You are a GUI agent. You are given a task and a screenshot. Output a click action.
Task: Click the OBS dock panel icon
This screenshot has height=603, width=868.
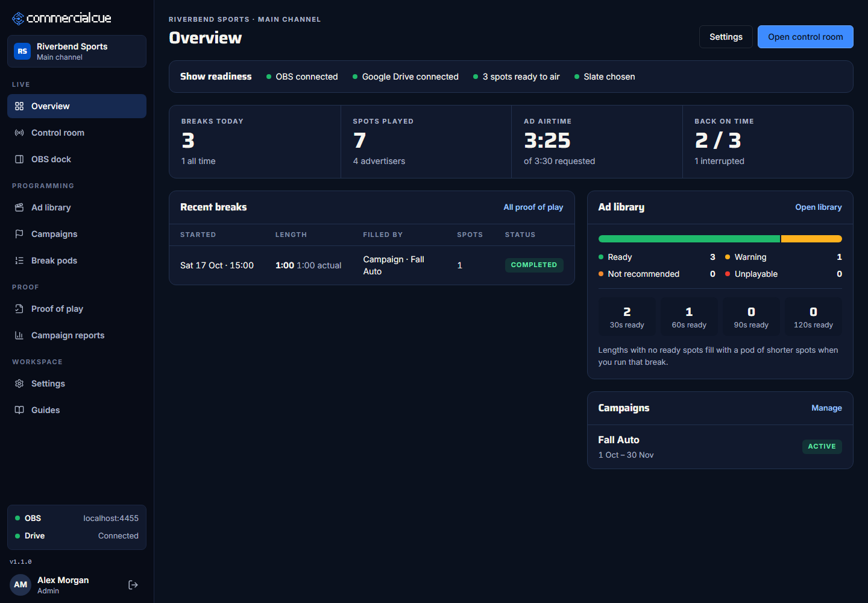click(19, 159)
